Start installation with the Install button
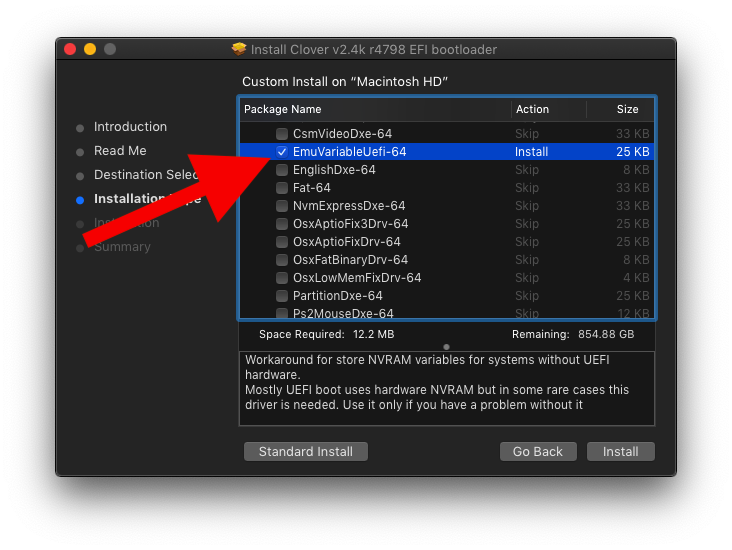 tap(620, 451)
